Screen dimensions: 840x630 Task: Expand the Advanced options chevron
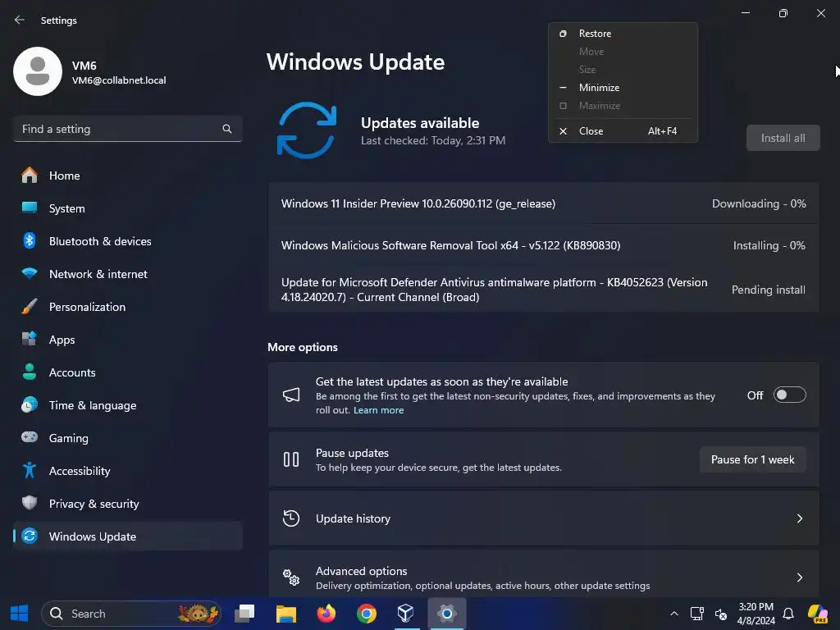[799, 577]
